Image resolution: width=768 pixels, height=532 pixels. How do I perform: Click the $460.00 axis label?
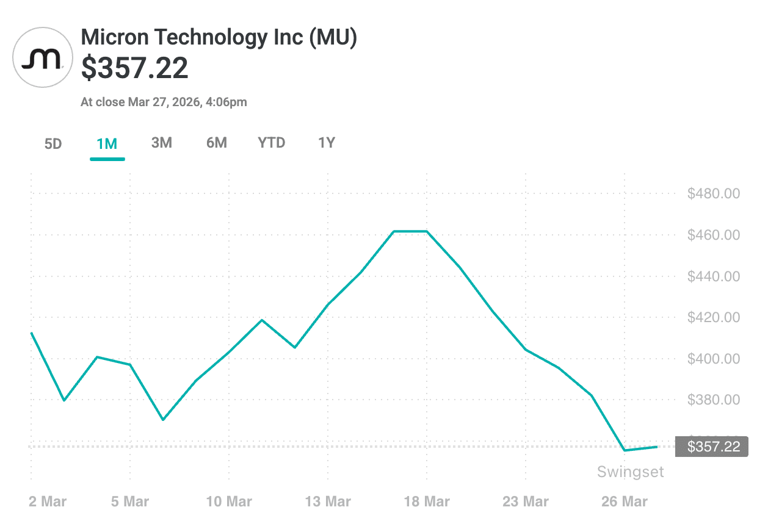point(713,235)
